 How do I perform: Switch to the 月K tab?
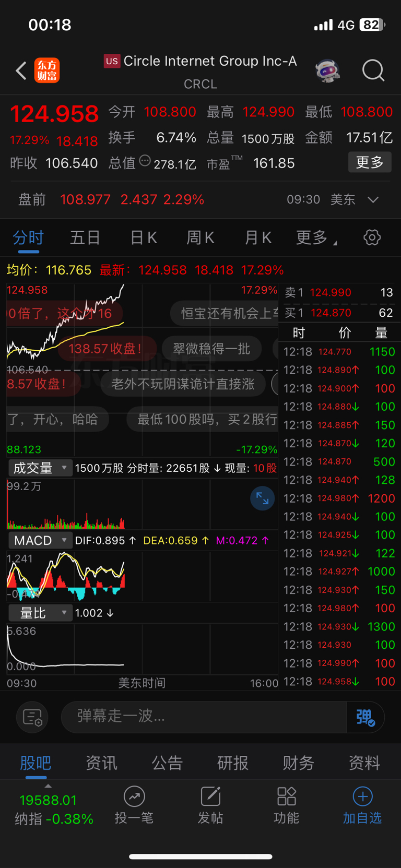tap(258, 238)
